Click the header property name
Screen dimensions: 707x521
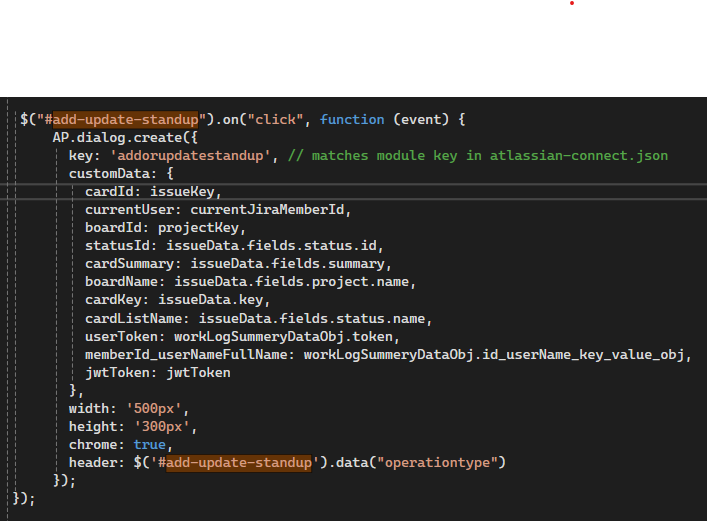[x=93, y=463]
